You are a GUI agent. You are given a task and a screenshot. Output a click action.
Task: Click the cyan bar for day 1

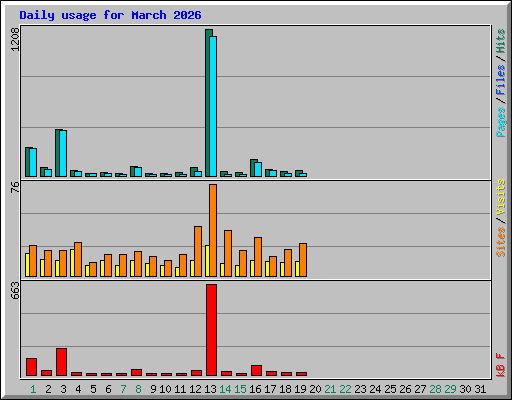[x=33, y=162]
